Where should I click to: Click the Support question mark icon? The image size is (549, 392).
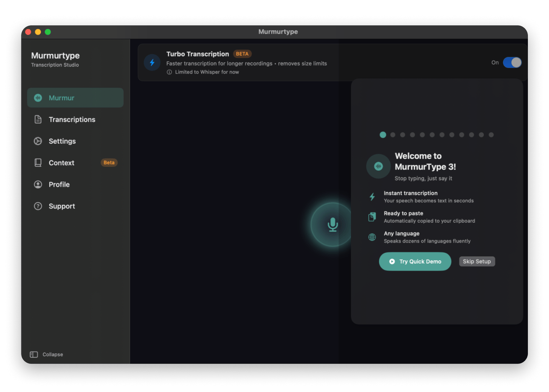[38, 206]
